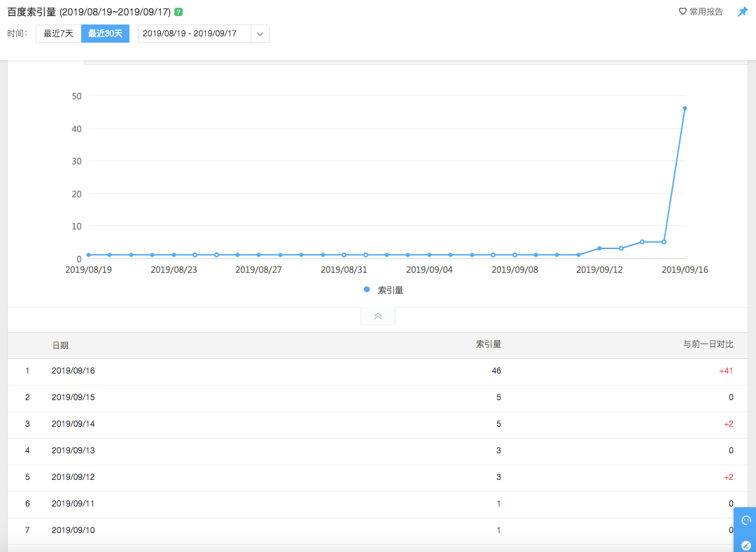Click the heart icon beside 常用报告
The height and width of the screenshot is (552, 756).
683,12
